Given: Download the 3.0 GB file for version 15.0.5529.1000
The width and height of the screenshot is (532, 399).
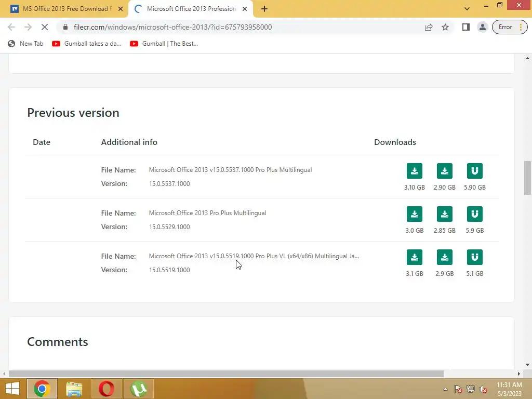Looking at the screenshot, I should (414, 214).
